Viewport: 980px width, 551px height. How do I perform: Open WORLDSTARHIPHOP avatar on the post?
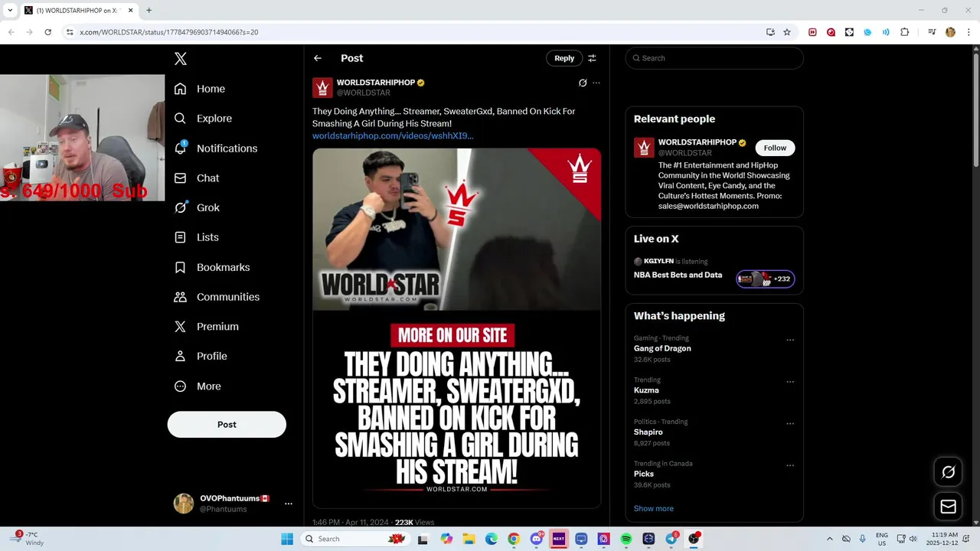coord(322,87)
